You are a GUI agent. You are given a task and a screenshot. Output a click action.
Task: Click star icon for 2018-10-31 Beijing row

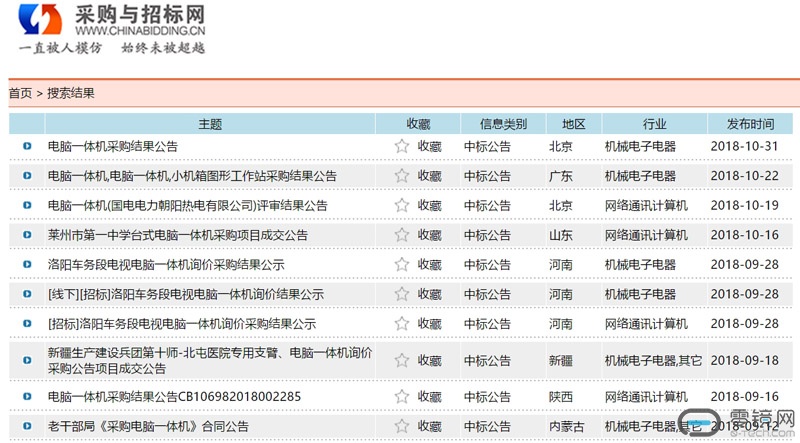pos(402,146)
